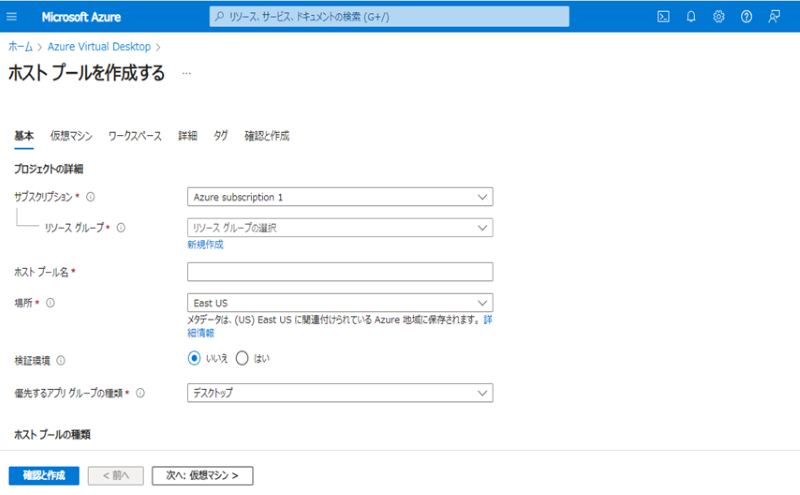Click the blue 確認と作成 button
Screen dimensions: 800x495
pyautogui.click(x=44, y=476)
